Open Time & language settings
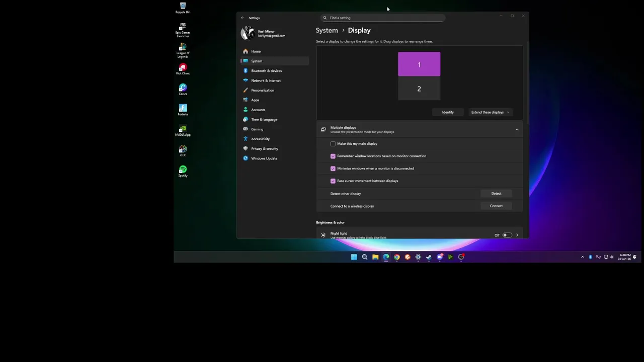Viewport: 644px width, 362px height. 275,119
